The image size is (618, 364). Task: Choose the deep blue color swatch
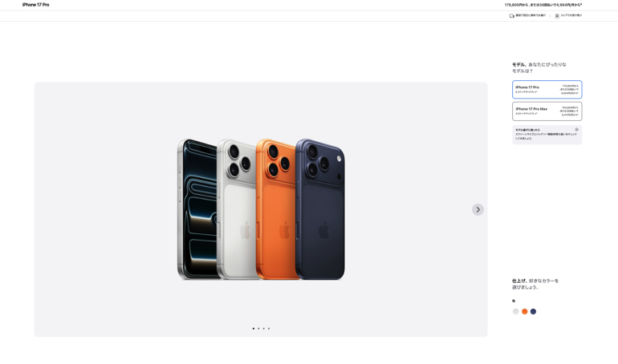[x=533, y=311]
